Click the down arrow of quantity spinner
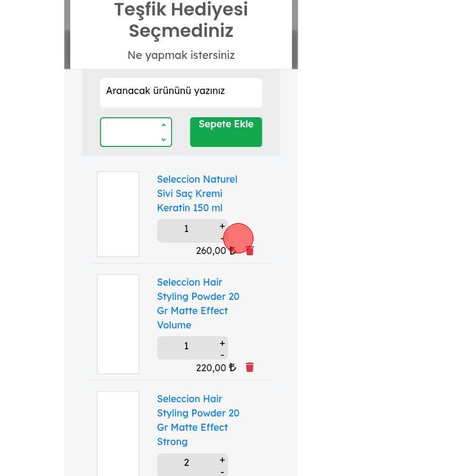 [x=164, y=139]
